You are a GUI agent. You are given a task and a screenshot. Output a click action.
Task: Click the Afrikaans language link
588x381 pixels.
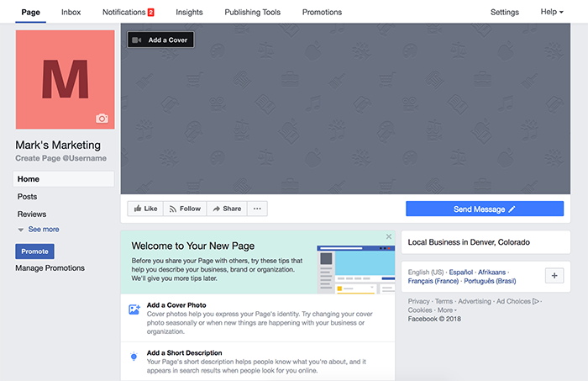click(491, 273)
